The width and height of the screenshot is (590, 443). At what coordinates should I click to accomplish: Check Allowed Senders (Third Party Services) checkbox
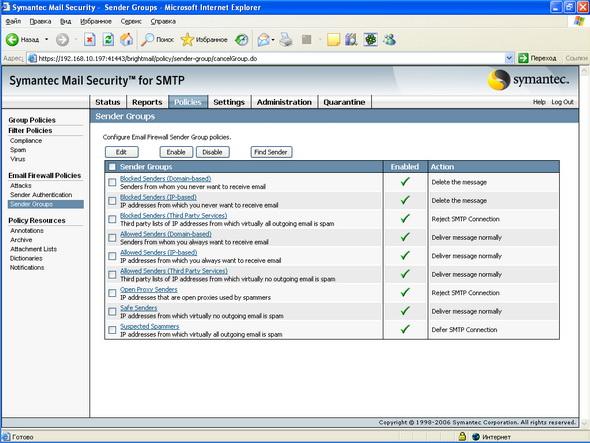tap(112, 275)
